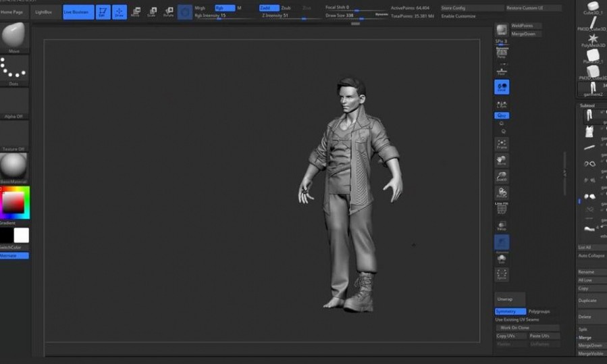Toggle Live Boolean mode
607x364 pixels.
[78, 12]
